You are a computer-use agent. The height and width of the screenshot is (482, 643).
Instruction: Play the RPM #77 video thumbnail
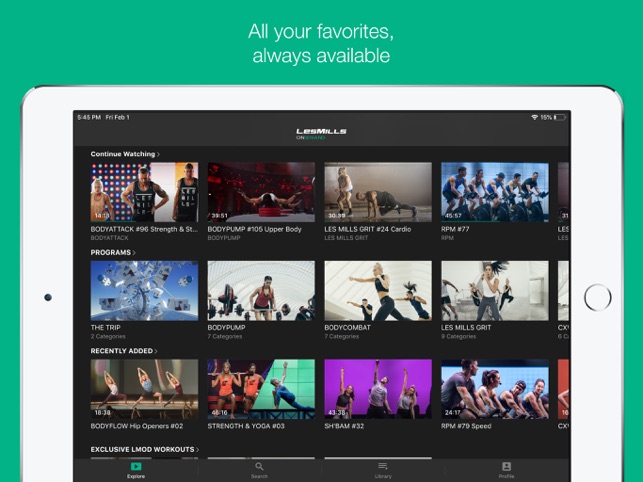point(495,192)
